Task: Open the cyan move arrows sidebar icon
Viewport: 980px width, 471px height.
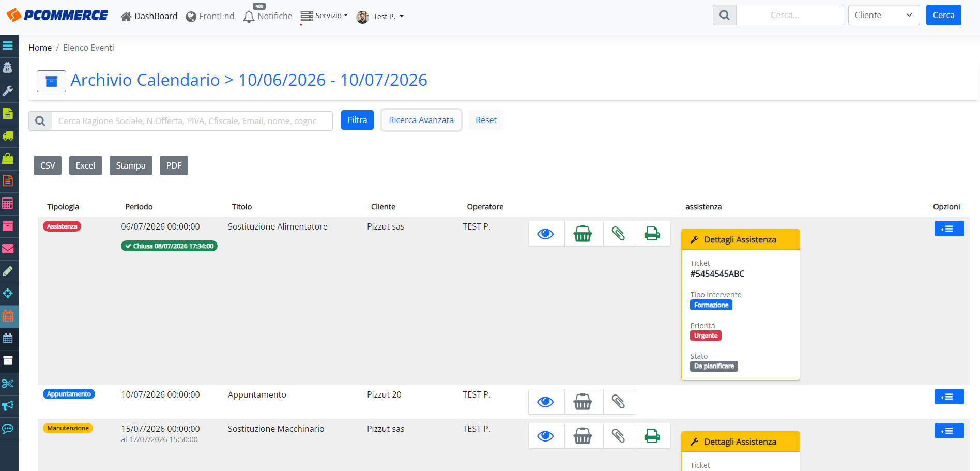Action: click(x=8, y=293)
